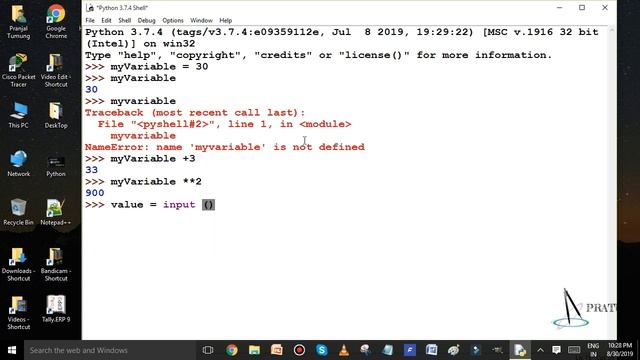
Task: Open Word from the taskbar
Action: pos(431,350)
